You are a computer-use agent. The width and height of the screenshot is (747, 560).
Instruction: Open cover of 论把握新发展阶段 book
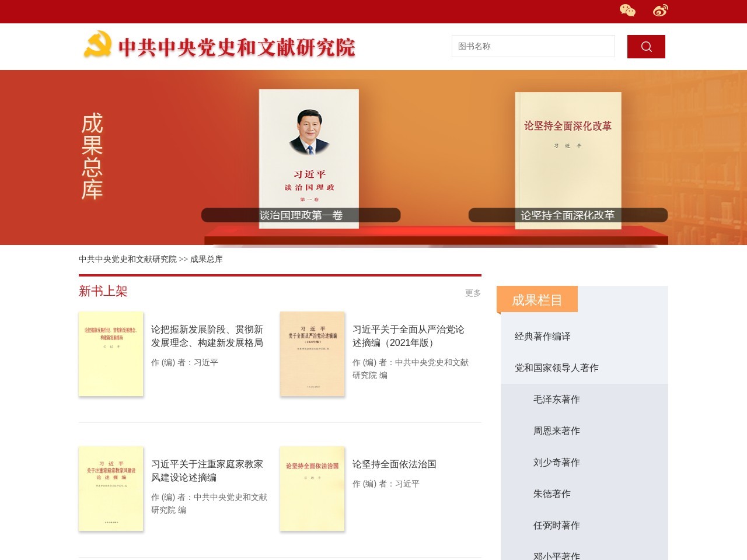coord(111,354)
